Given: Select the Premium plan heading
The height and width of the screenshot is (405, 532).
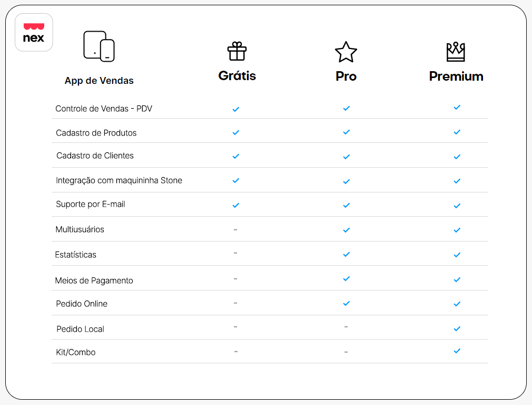Looking at the screenshot, I should [x=456, y=76].
